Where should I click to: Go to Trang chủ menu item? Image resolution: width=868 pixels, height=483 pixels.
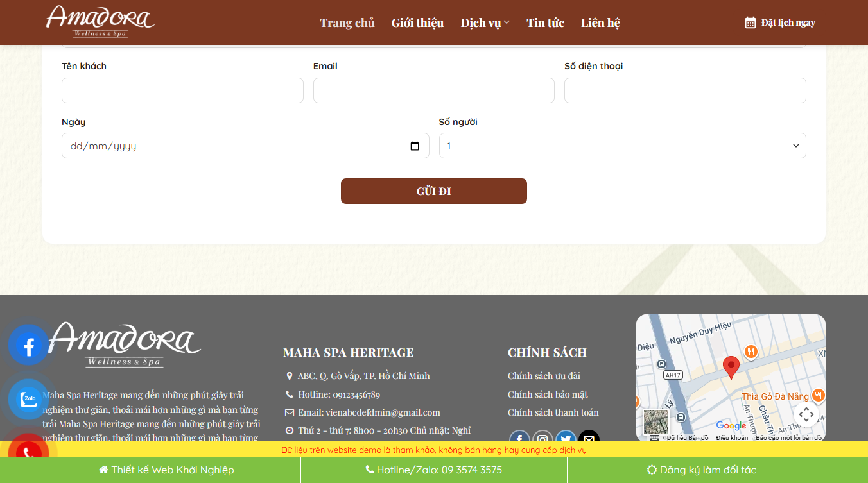point(347,22)
